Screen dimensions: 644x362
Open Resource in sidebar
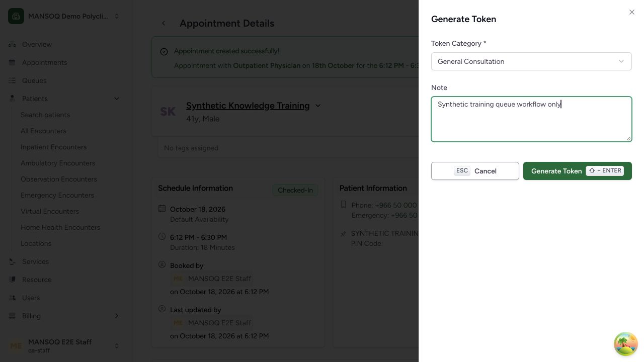37,280
